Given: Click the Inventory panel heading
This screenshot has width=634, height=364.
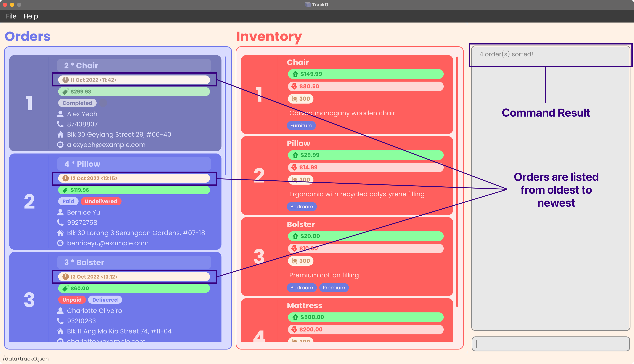Looking at the screenshot, I should 269,37.
